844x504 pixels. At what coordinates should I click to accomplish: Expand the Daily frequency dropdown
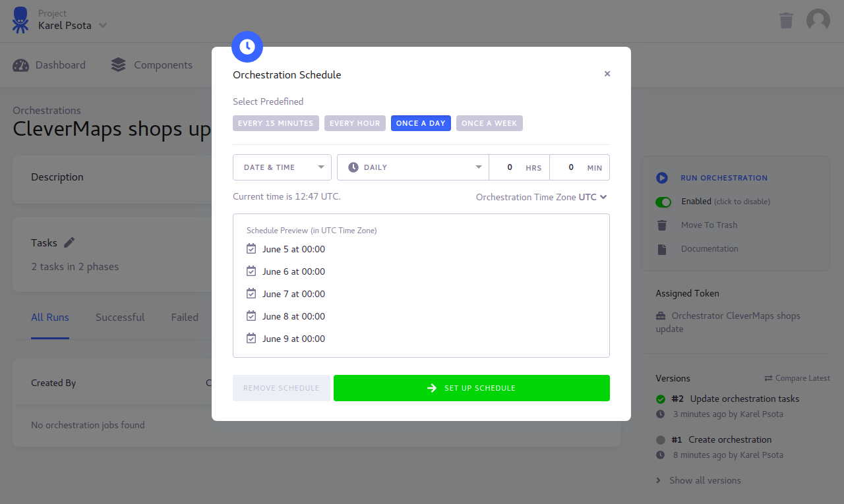click(413, 167)
